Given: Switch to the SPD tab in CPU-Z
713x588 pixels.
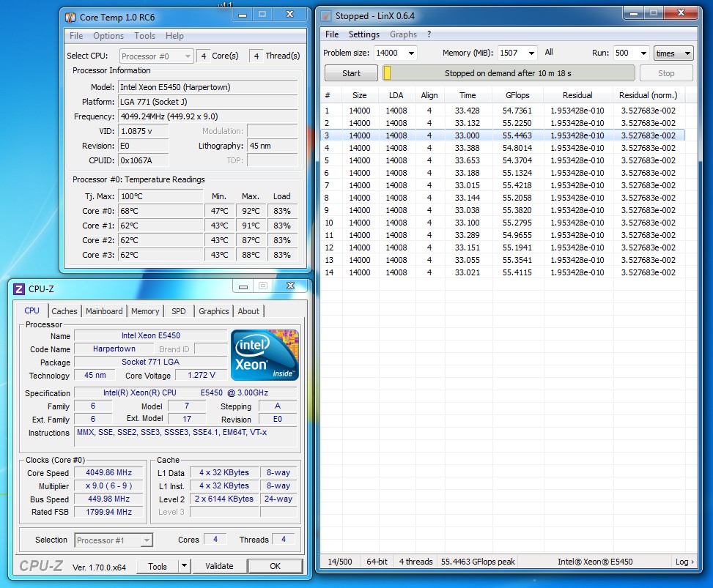Looking at the screenshot, I should (178, 311).
